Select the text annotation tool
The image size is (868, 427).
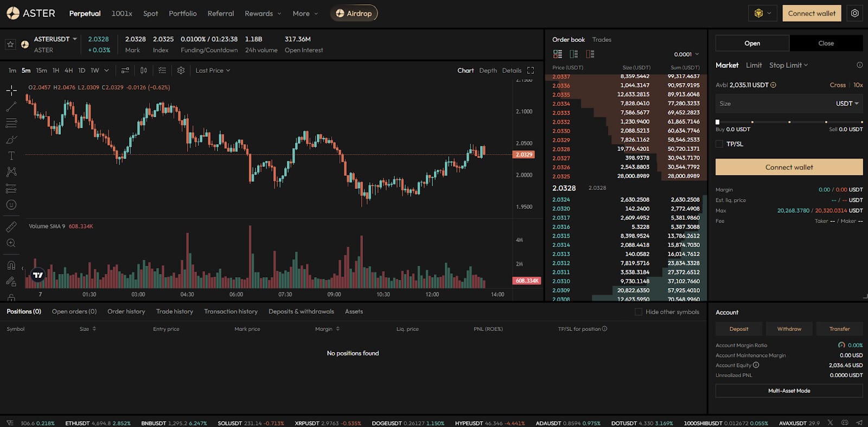pyautogui.click(x=11, y=156)
